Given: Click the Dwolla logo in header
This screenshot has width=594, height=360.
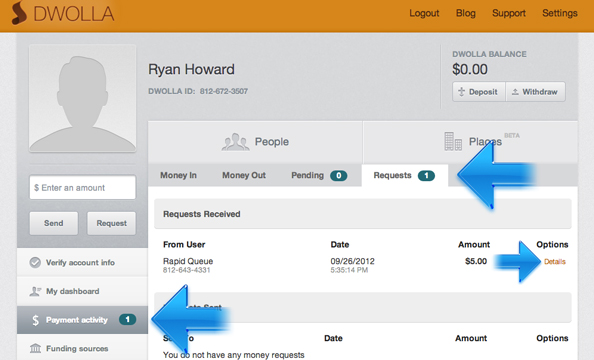Looking at the screenshot, I should (63, 13).
